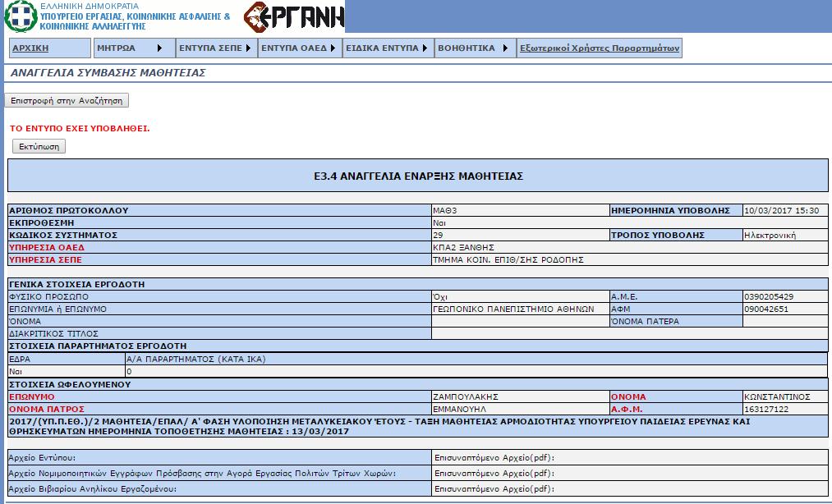Select the ΥΠΟΥΡΓΕΙΟ ΕΡΓΑΣΙΑΣ ministry header text

click(x=135, y=21)
